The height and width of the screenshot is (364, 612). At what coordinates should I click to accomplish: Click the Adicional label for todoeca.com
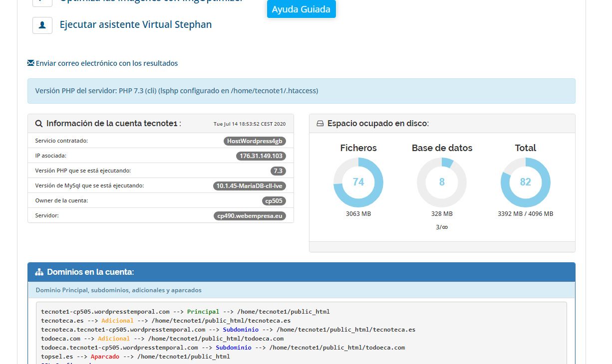pos(114,339)
